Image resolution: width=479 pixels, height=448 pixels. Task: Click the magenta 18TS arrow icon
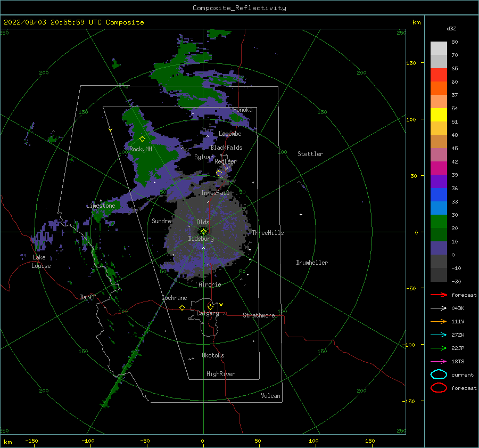(439, 362)
